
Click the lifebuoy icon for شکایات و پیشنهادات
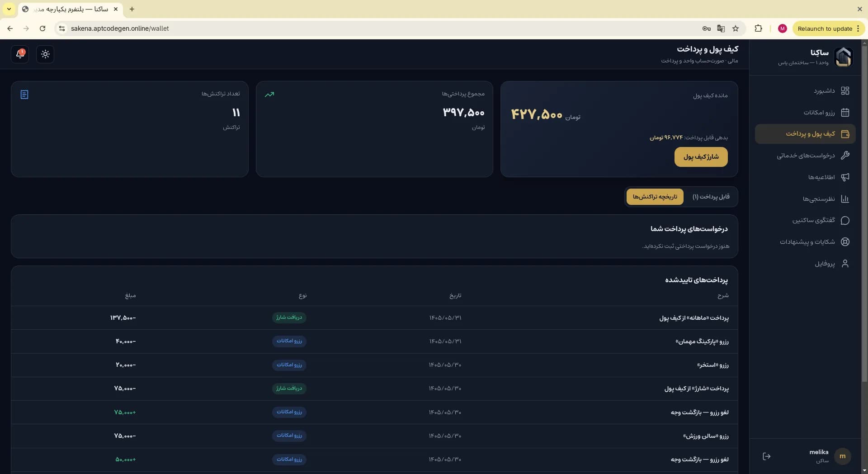coord(845,242)
